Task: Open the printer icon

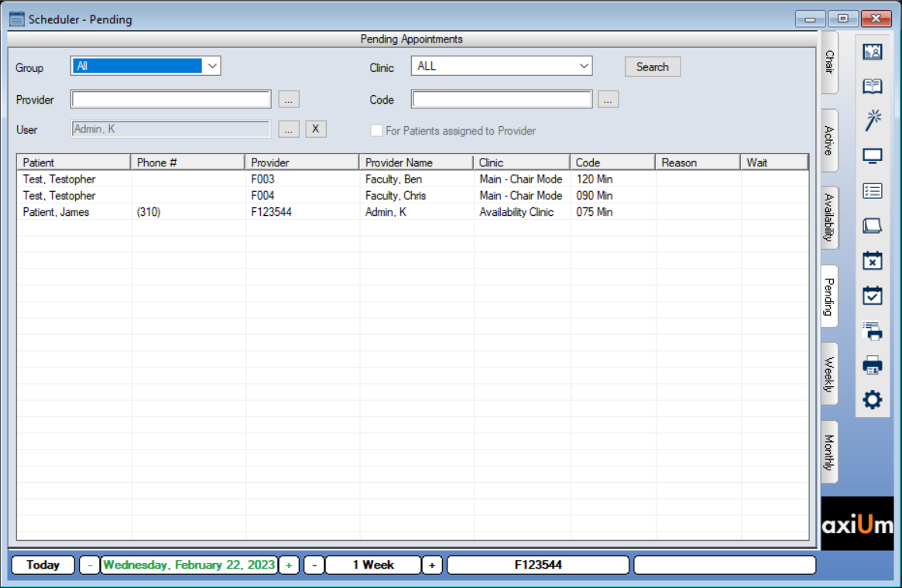Action: pyautogui.click(x=872, y=365)
